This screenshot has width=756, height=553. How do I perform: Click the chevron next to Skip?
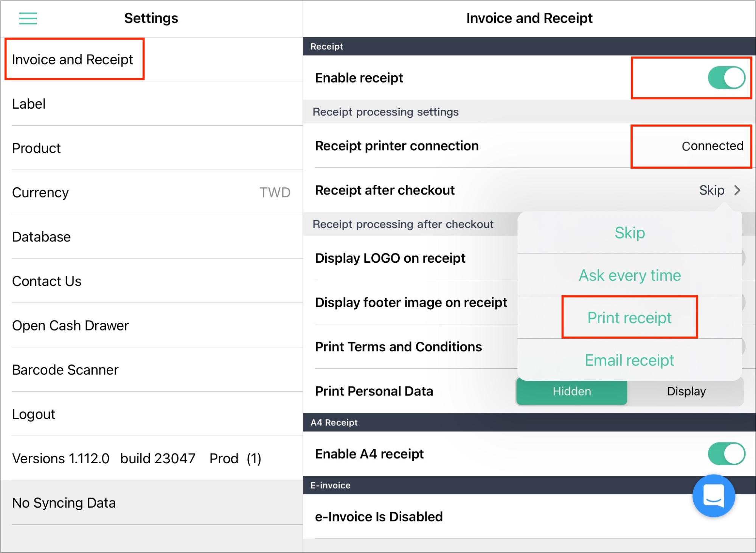pos(737,190)
